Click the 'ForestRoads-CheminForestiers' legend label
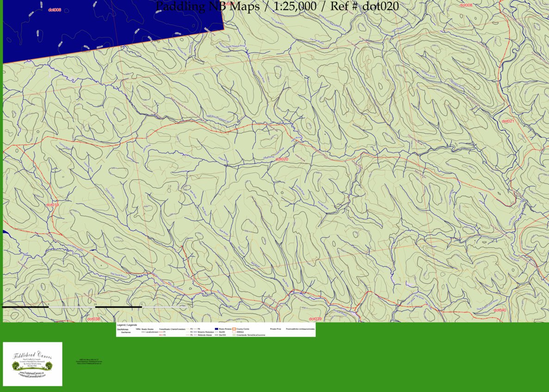Screen dimensions: 549x392 coord(172,329)
